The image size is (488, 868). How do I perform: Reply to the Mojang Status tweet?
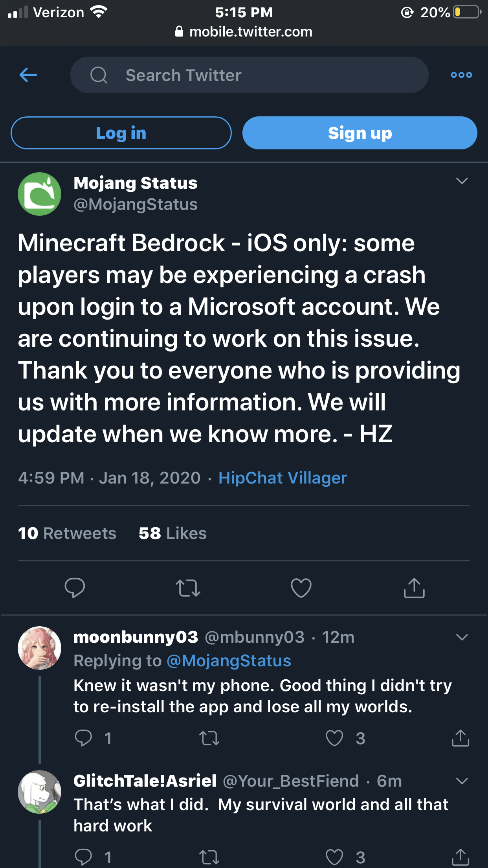75,588
